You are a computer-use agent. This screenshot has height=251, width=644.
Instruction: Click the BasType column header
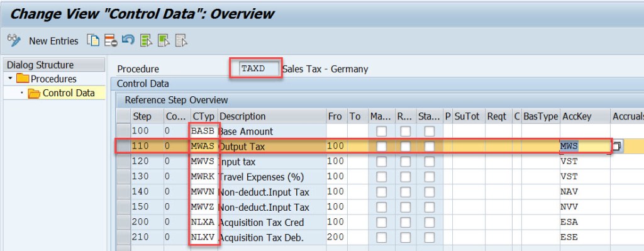coord(540,116)
